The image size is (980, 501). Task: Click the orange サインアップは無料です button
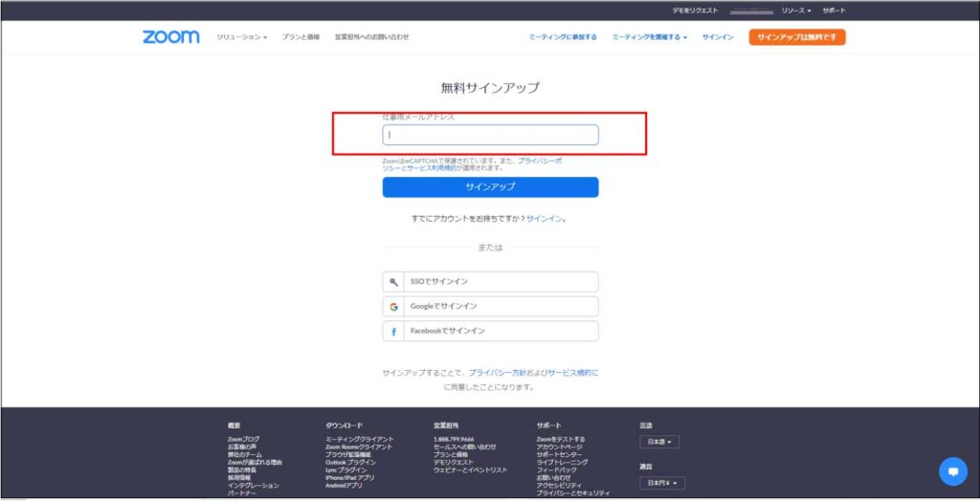796,37
